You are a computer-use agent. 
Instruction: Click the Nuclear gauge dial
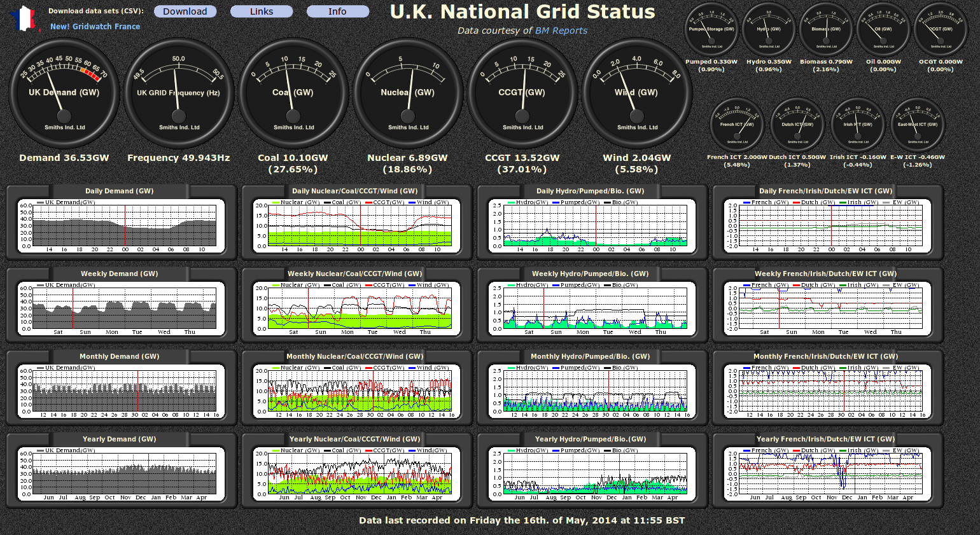point(408,94)
